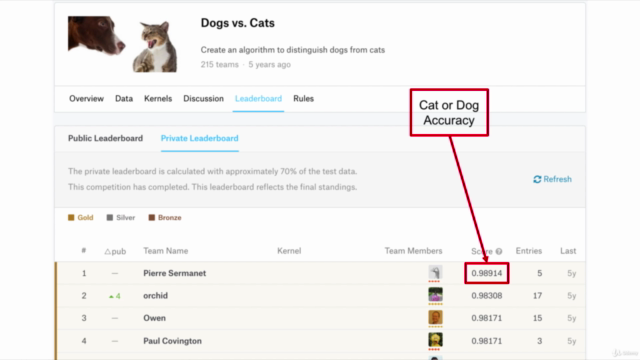This screenshot has height=360, width=640.
Task: Click the Dogs vs. Cats competition image
Action: coord(123,44)
